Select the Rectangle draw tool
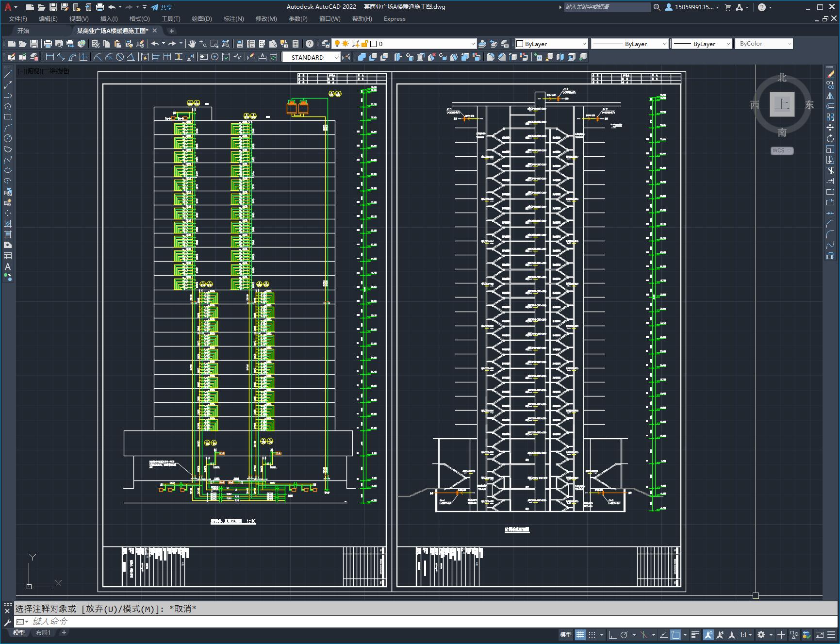The height and width of the screenshot is (644, 840). pos(8,117)
